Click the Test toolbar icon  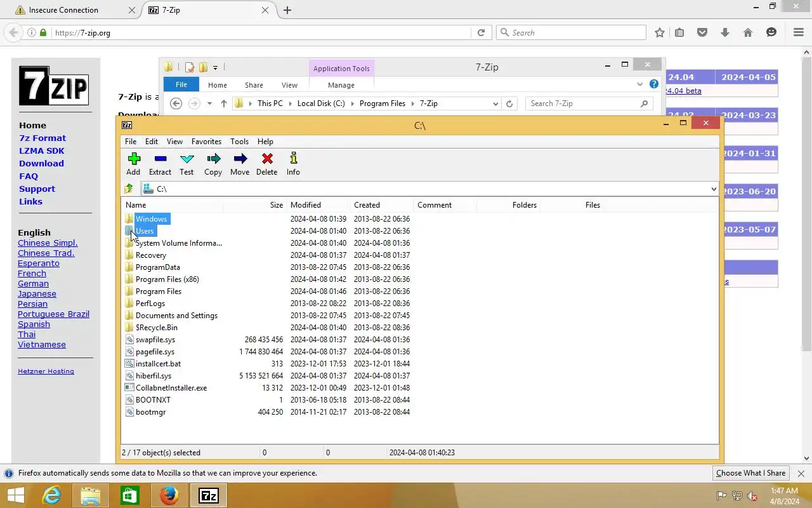coord(187,164)
